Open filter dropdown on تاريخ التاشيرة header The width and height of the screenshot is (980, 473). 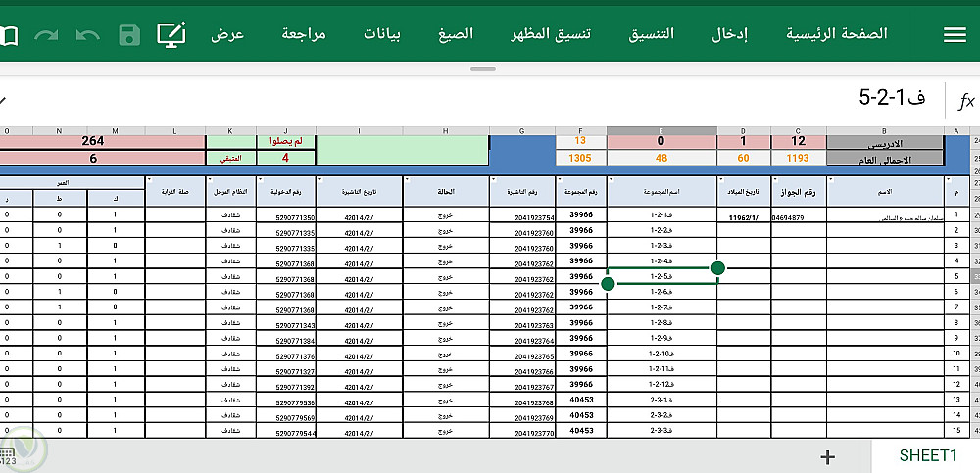(x=320, y=180)
